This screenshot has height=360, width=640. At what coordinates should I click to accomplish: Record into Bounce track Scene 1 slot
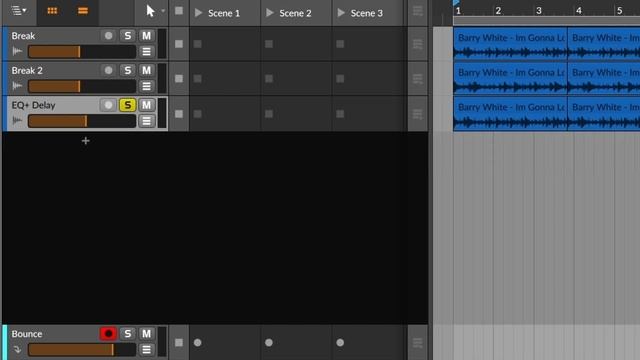click(x=198, y=342)
